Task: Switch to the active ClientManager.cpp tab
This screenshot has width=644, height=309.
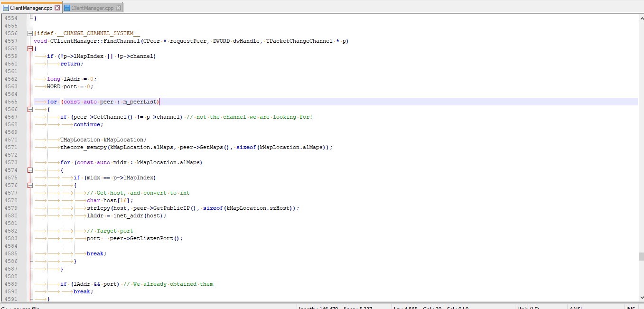Action: (x=31, y=8)
